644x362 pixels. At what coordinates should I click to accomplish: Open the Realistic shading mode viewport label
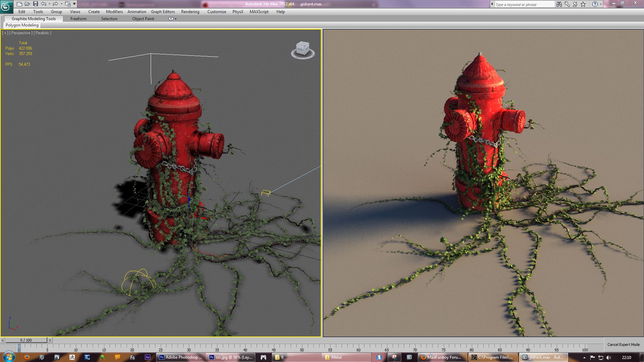click(42, 33)
